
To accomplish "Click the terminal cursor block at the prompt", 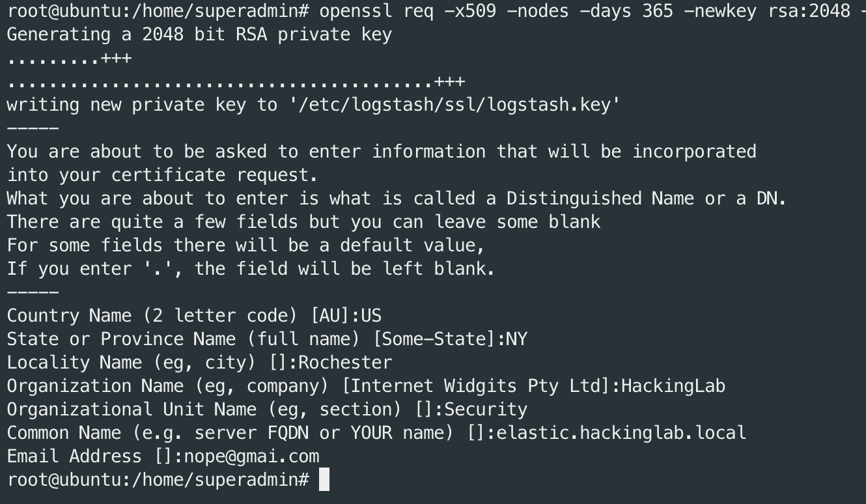I will coord(324,480).
